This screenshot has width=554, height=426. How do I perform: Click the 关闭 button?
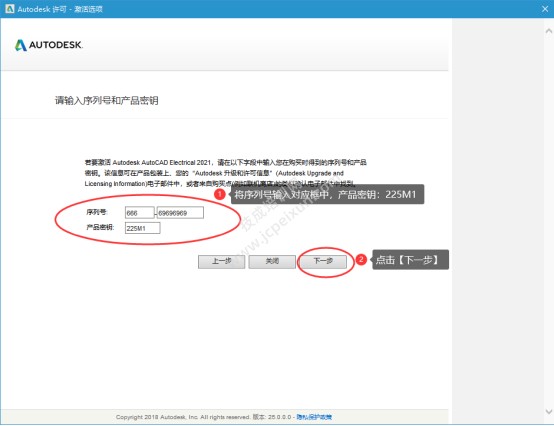272,262
